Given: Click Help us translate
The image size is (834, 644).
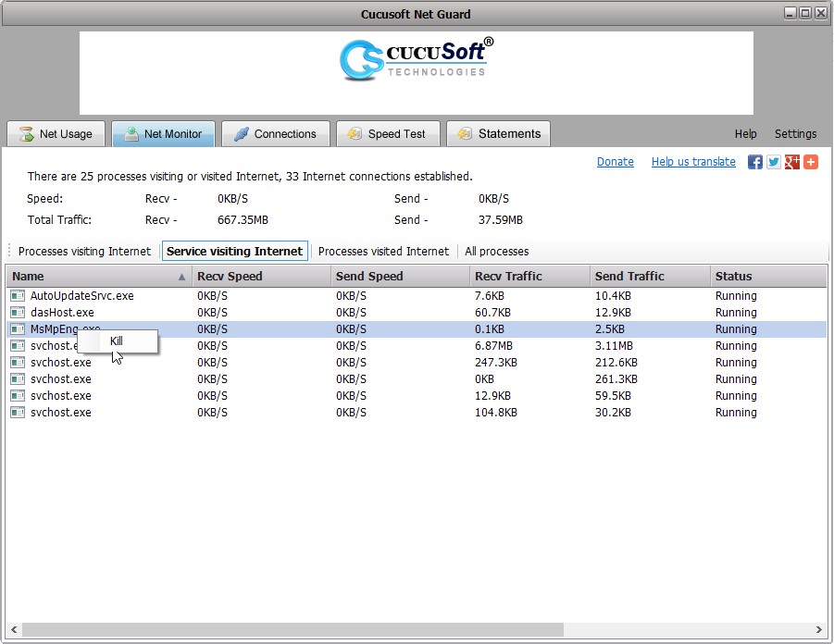Looking at the screenshot, I should pyautogui.click(x=693, y=161).
